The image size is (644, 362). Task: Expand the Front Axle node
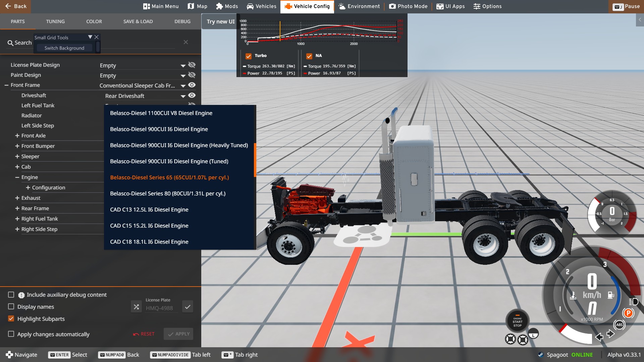click(17, 136)
